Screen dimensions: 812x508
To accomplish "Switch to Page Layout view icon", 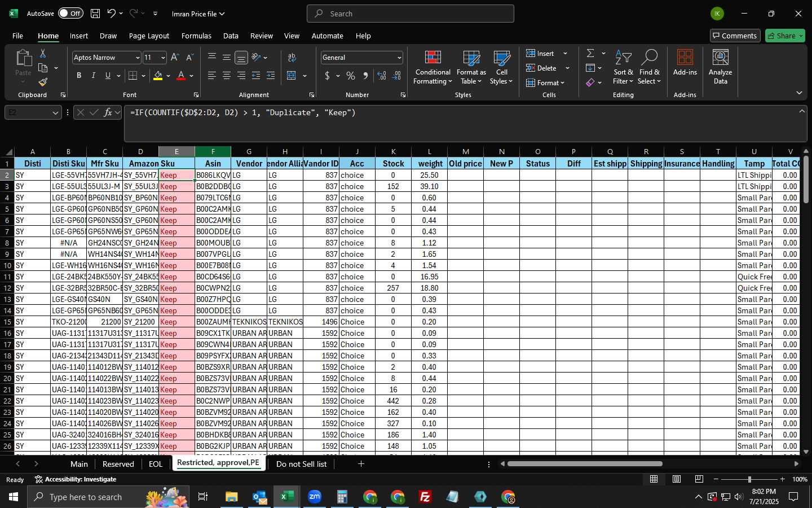I will (677, 479).
